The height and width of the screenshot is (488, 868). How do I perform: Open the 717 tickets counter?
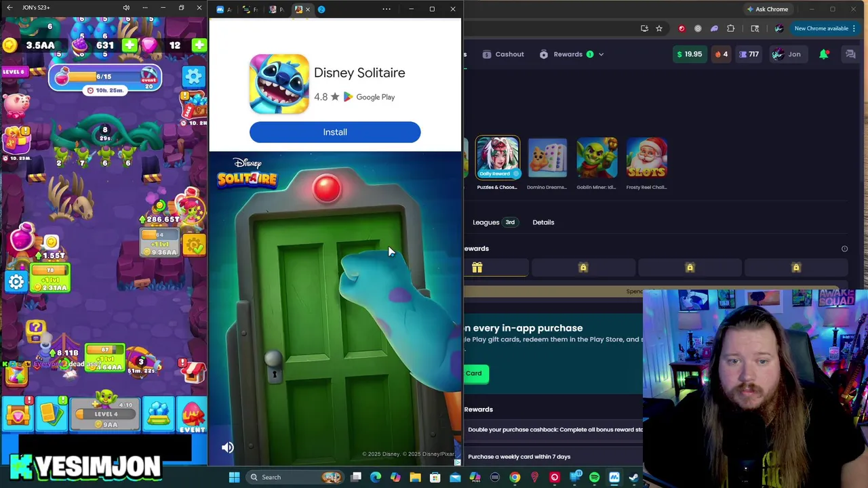click(749, 54)
